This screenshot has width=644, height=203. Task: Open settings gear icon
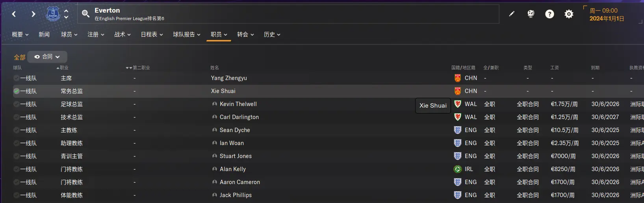click(569, 14)
